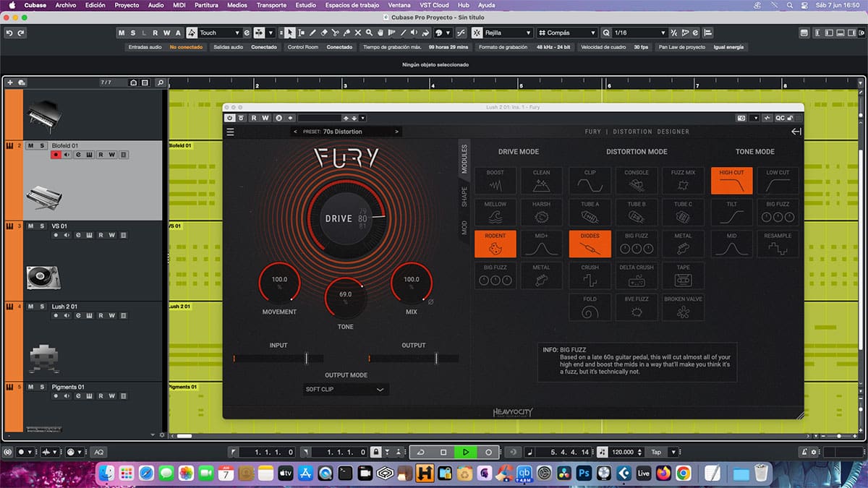Choose the TUBE B distortion mode

click(637, 213)
